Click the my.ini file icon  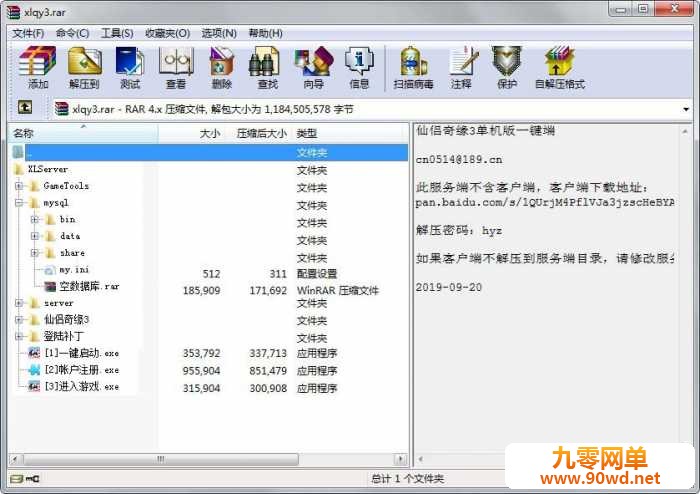49,270
